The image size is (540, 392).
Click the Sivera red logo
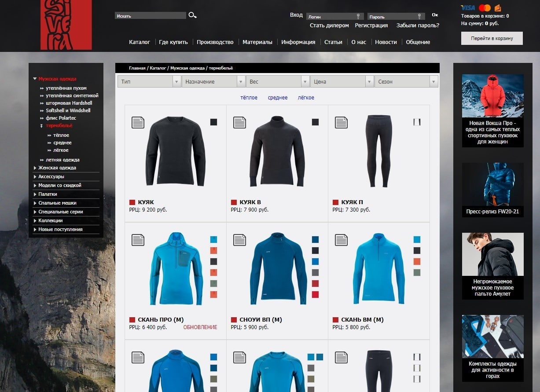66,25
